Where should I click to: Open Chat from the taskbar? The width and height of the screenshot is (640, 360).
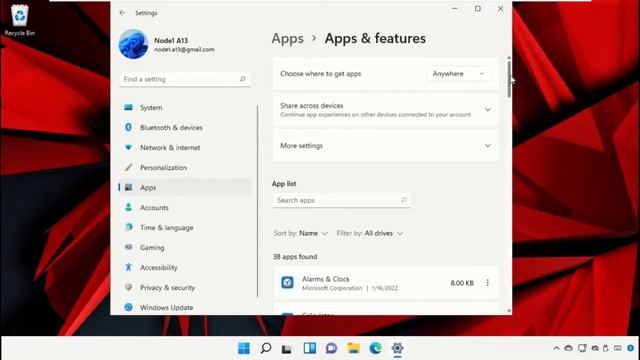pyautogui.click(x=331, y=348)
